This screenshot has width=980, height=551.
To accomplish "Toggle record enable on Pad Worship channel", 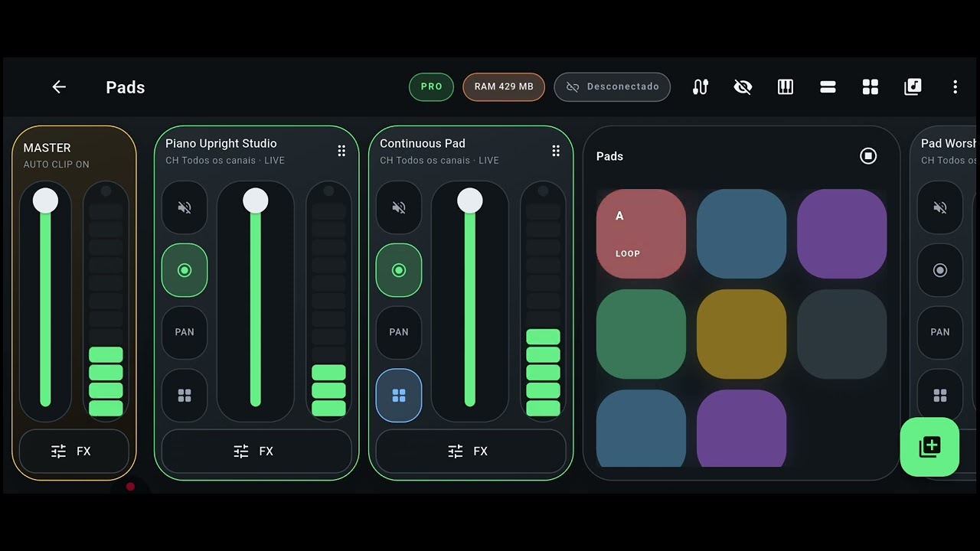I will [x=940, y=270].
